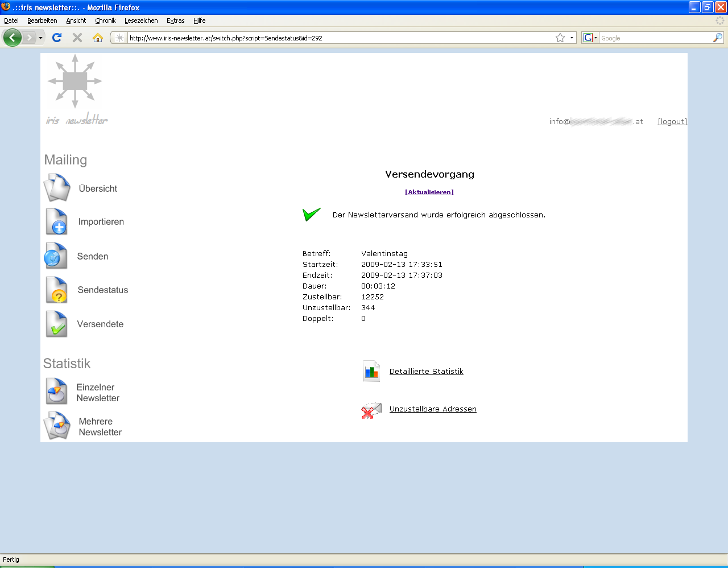This screenshot has width=728, height=568.
Task: Log out using the logout link
Action: 672,122
